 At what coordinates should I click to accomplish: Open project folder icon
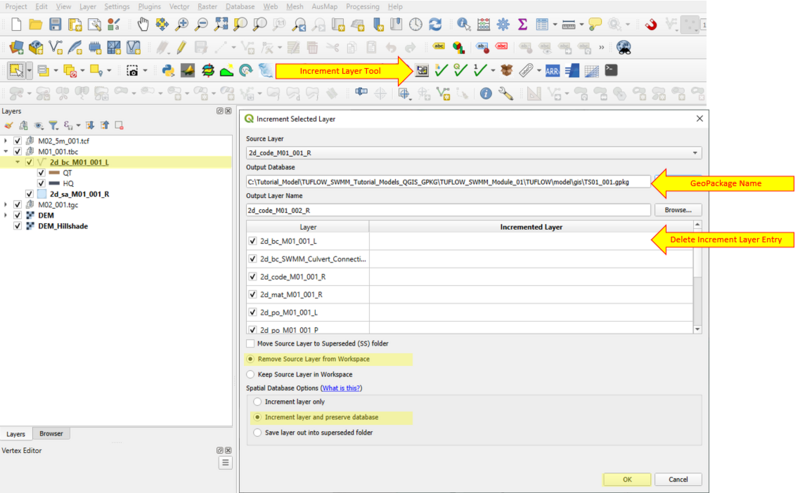36,24
